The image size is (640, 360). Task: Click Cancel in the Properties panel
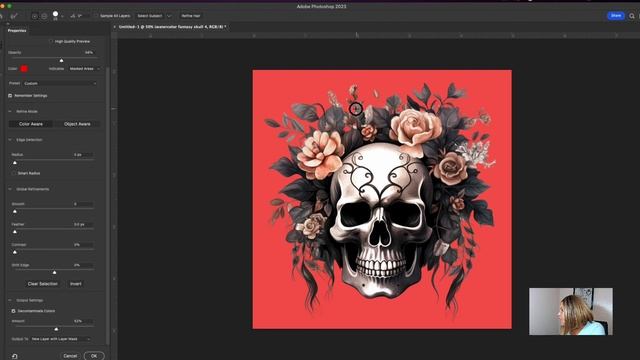click(x=70, y=356)
